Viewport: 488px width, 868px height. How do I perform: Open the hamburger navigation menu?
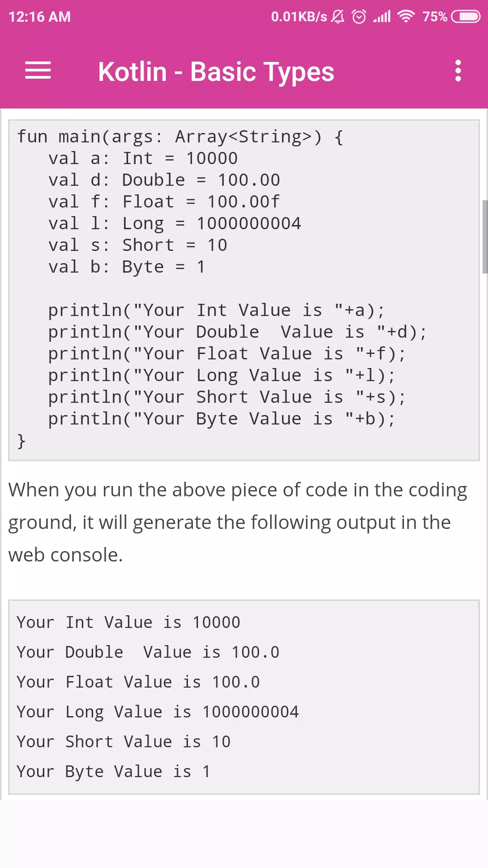tap(38, 71)
